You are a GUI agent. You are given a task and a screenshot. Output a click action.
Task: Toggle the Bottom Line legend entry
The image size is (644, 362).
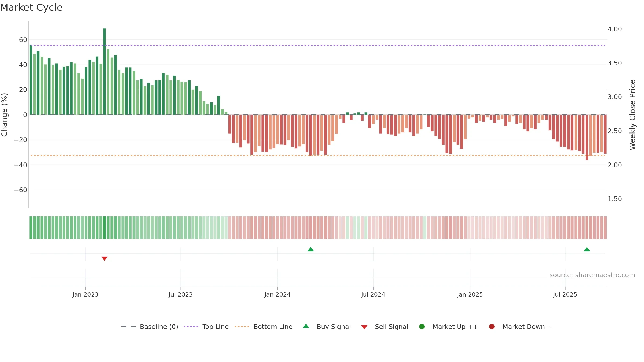[x=264, y=327]
